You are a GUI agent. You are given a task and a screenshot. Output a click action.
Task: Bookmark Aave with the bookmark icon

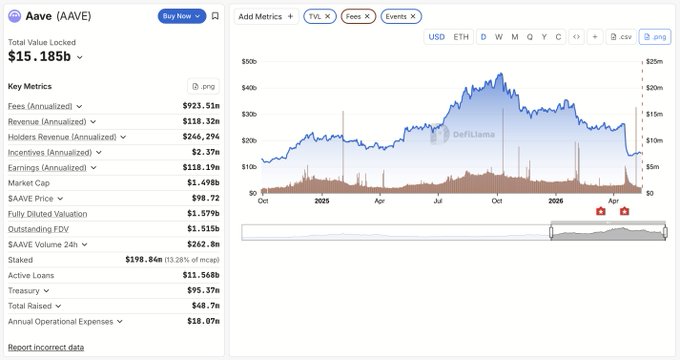pos(215,16)
